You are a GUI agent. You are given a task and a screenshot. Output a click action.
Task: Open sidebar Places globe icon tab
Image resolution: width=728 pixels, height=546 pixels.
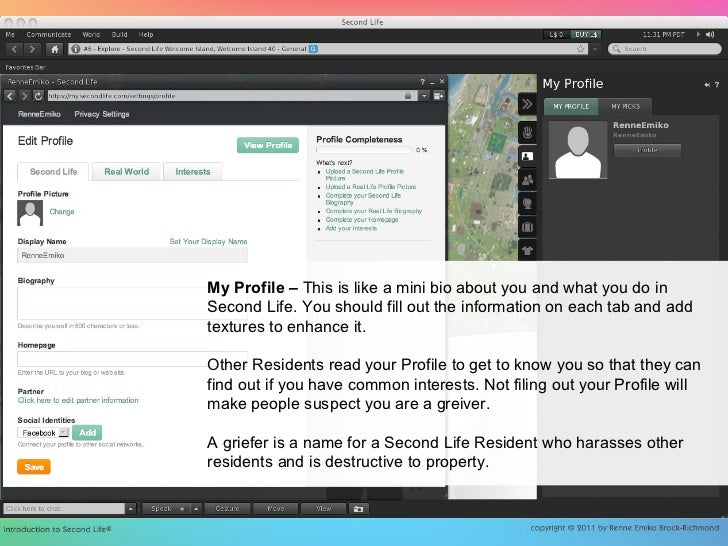[x=527, y=203]
